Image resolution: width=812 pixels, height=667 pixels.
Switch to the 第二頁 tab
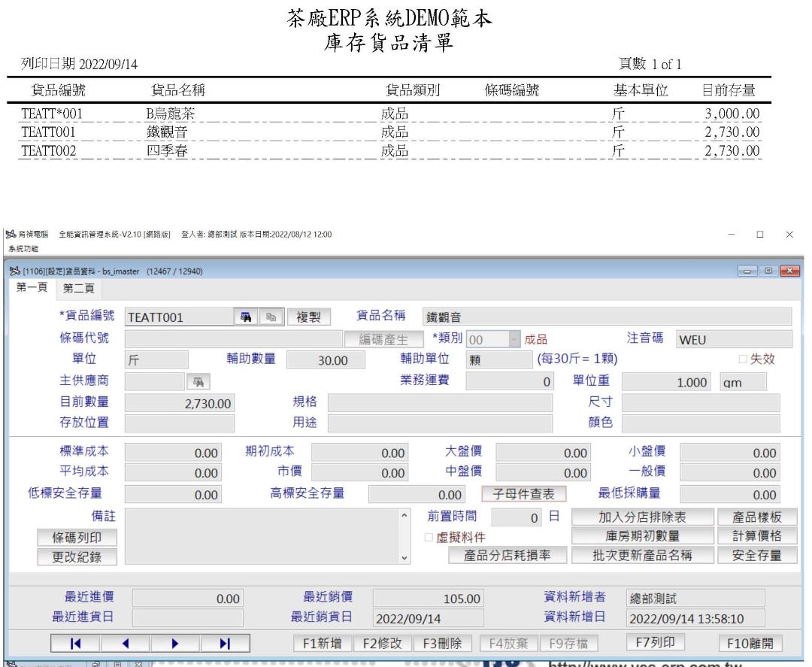tap(79, 289)
